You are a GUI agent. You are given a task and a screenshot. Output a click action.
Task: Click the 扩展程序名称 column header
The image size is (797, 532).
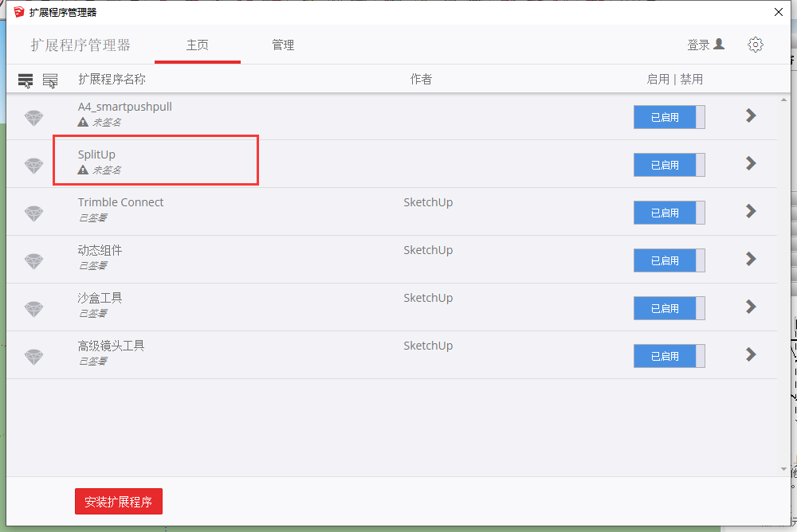112,80
